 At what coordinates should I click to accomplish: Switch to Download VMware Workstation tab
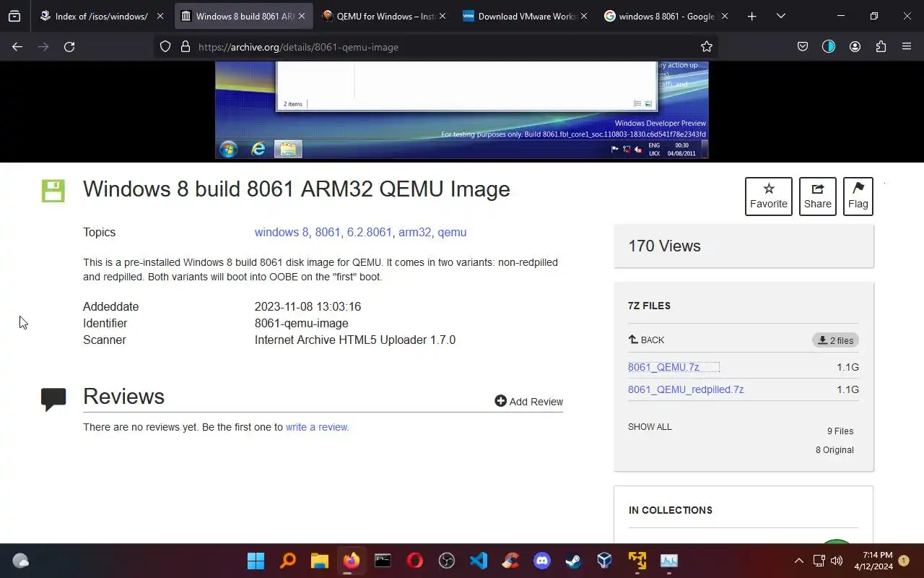pyautogui.click(x=526, y=16)
